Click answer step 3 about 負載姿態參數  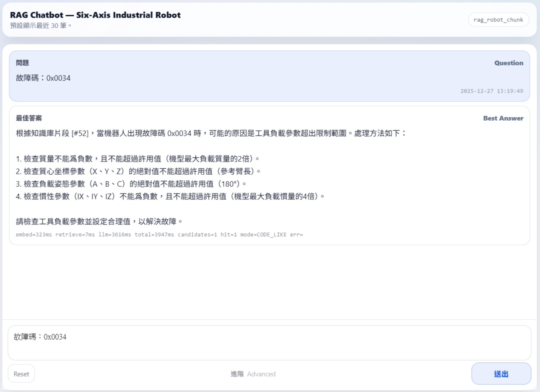coord(131,184)
